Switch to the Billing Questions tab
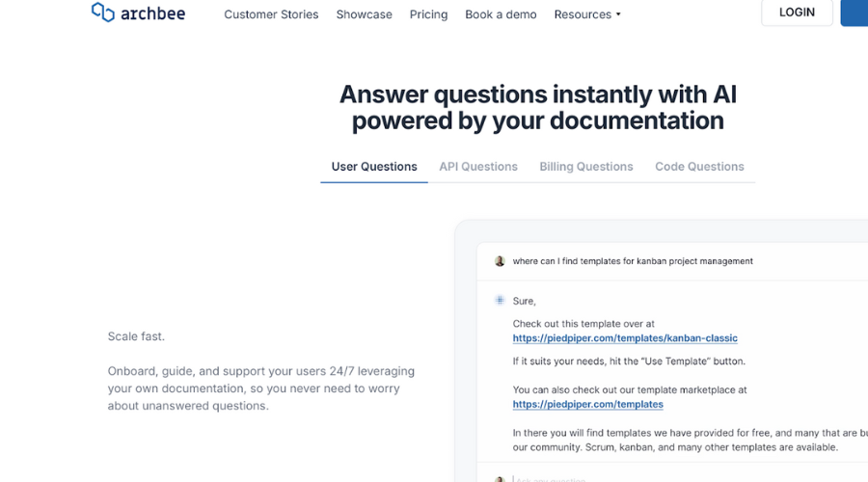The width and height of the screenshot is (868, 482). pos(586,167)
